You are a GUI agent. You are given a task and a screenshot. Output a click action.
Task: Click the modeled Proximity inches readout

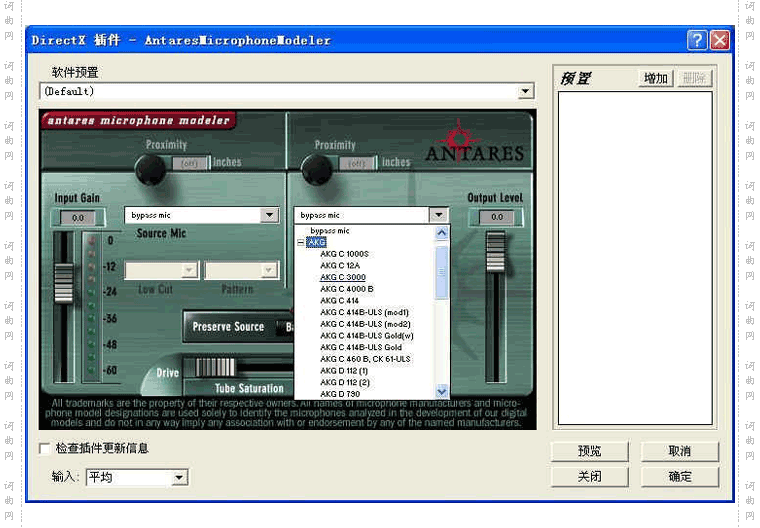coord(356,163)
